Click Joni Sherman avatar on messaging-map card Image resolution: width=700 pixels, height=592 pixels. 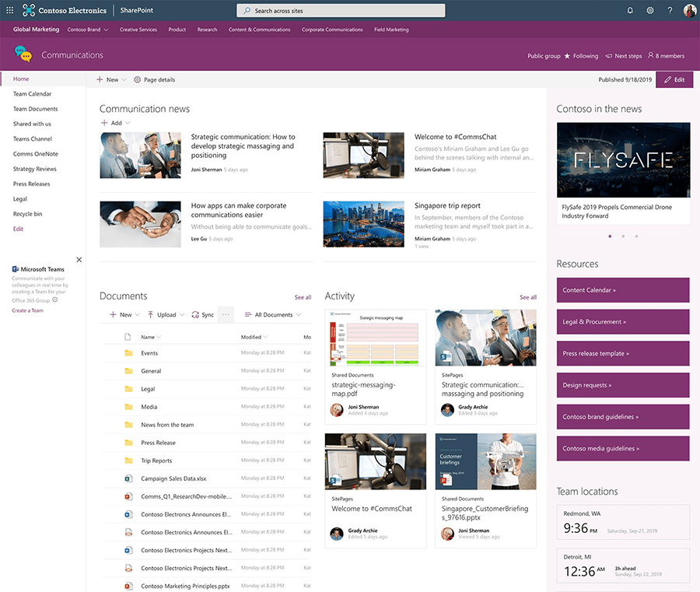tap(337, 410)
